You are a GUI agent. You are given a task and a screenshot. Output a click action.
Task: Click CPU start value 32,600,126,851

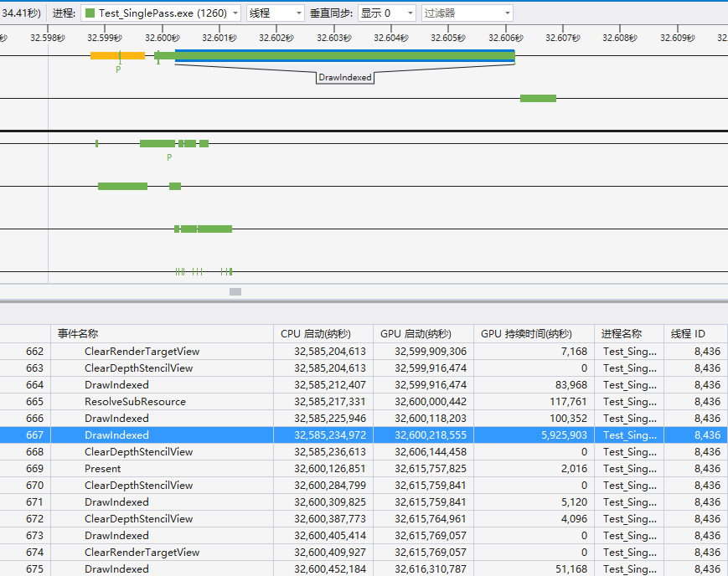pyautogui.click(x=330, y=468)
